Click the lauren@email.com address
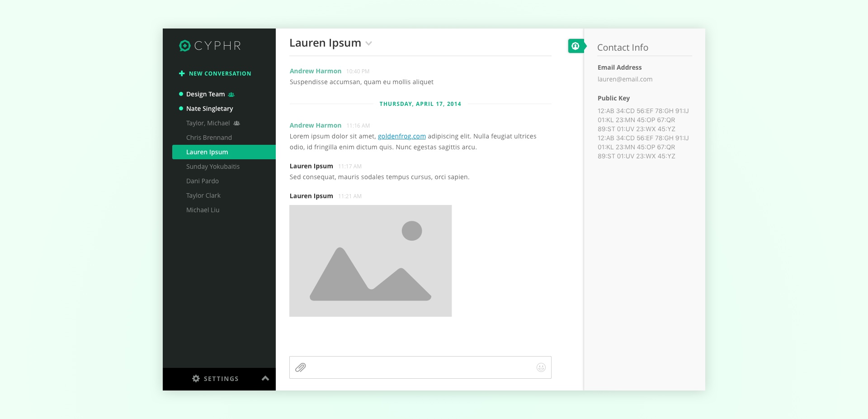868x419 pixels. point(625,79)
